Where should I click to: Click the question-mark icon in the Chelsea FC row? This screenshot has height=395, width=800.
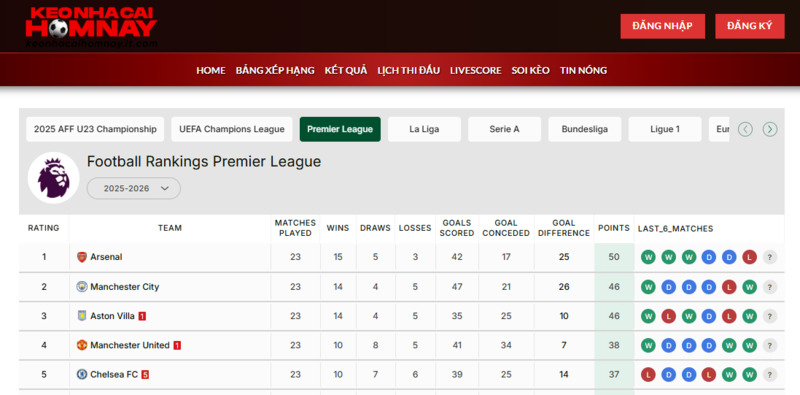click(770, 375)
